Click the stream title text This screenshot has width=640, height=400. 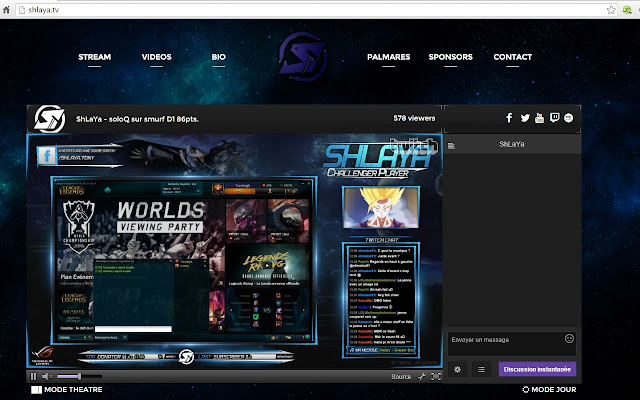pyautogui.click(x=137, y=119)
